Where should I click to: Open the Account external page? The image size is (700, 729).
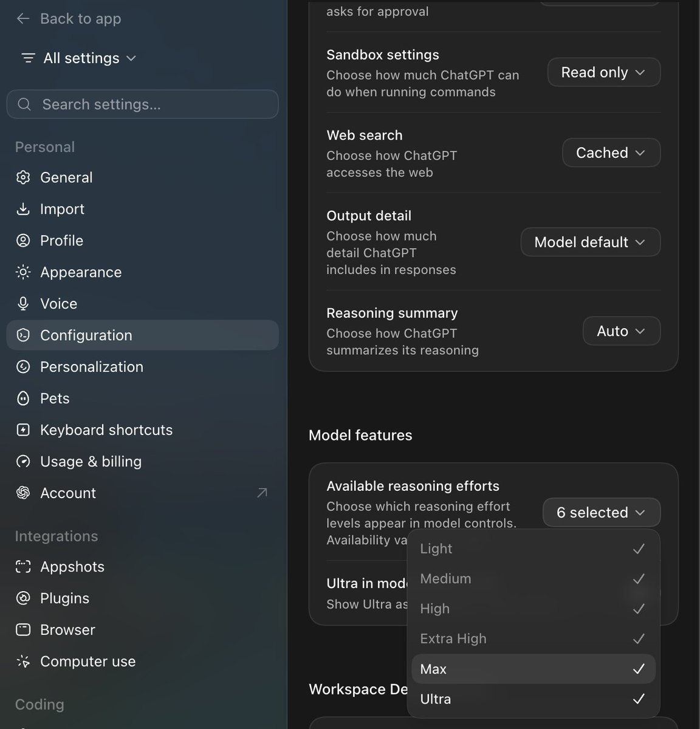142,493
